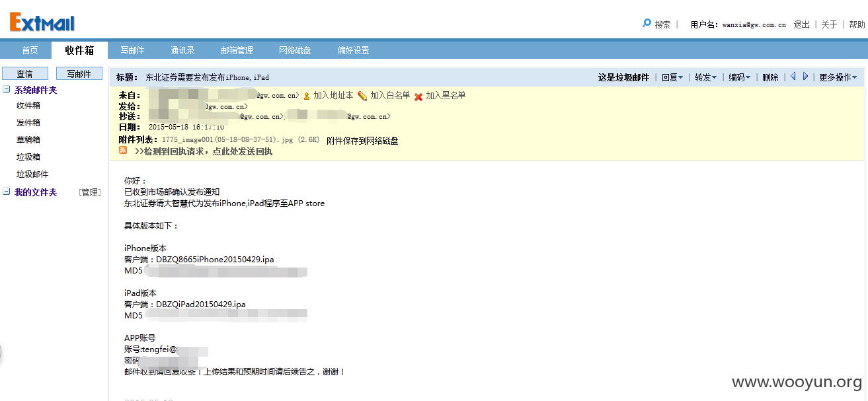Click the add-to-whitelist pencil icon
868x401 pixels.
(362, 96)
